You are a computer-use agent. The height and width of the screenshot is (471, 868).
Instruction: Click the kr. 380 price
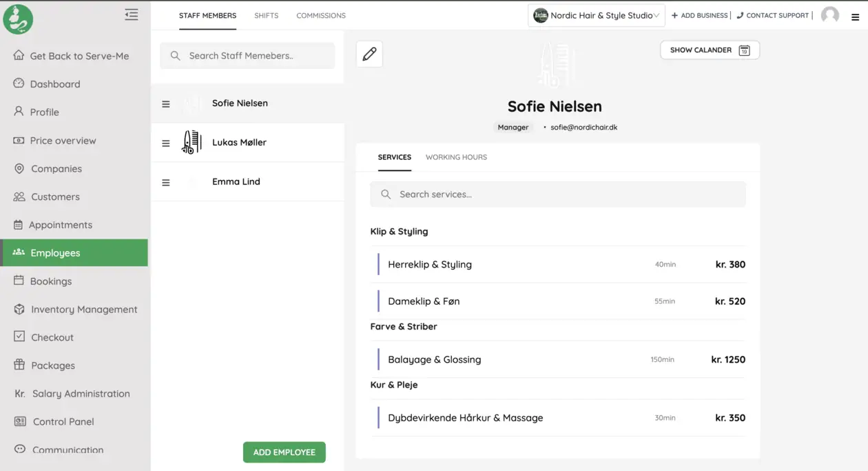coord(730,264)
